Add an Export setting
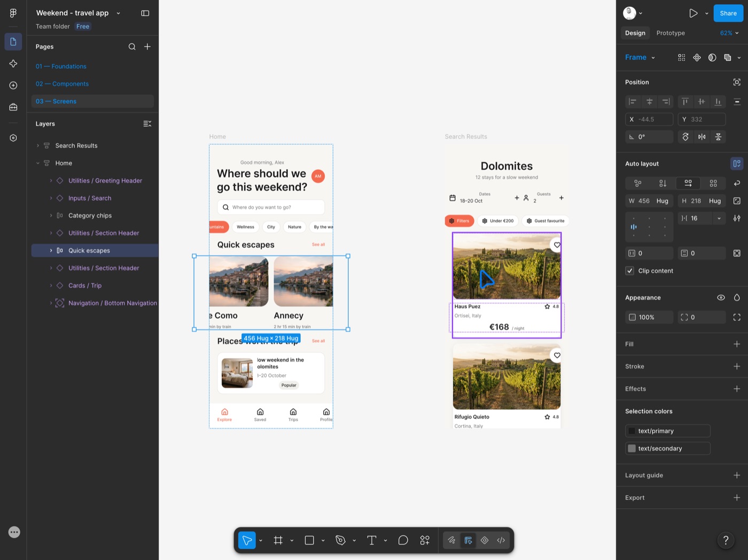748x560 pixels. pos(737,498)
